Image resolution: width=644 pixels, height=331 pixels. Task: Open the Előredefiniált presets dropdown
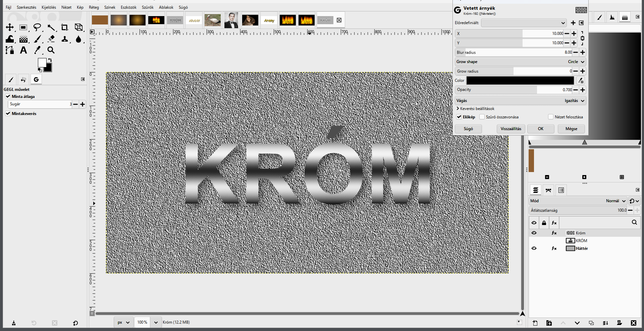coord(524,23)
